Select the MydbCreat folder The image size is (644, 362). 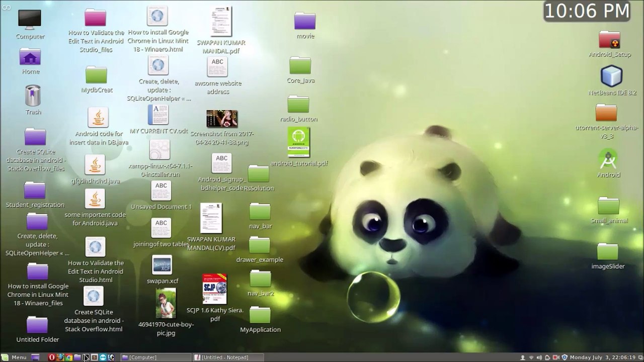[x=96, y=75]
